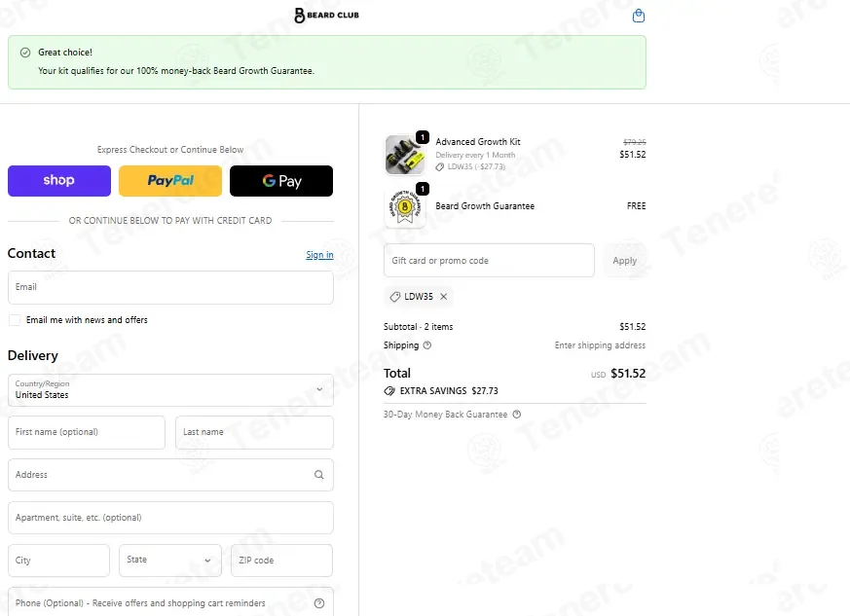
Task: Enable Email me with news and offers
Action: pos(15,320)
